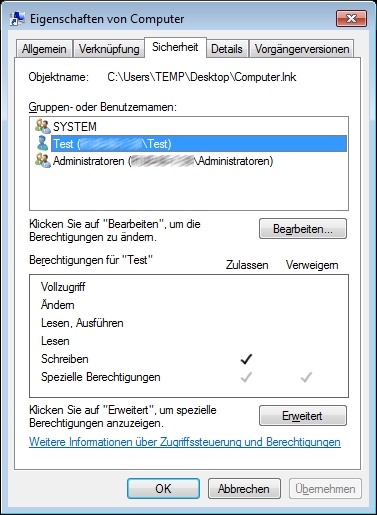Click the Bearbeiten... button
This screenshot has width=377, height=515.
[303, 229]
